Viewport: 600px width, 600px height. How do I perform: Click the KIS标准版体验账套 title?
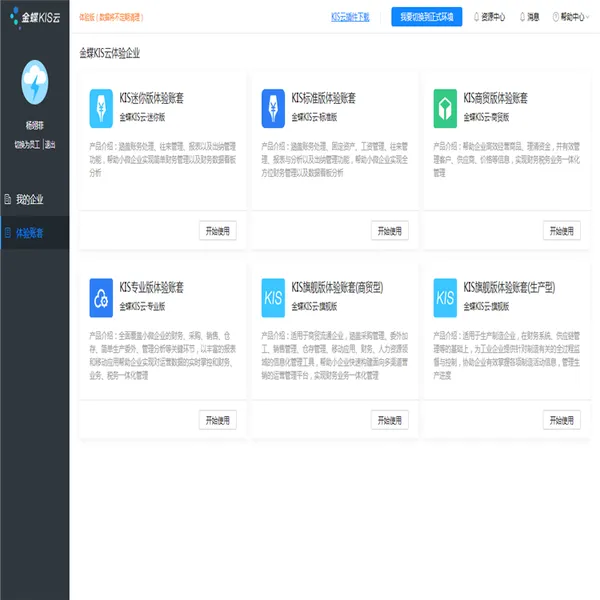[x=324, y=98]
